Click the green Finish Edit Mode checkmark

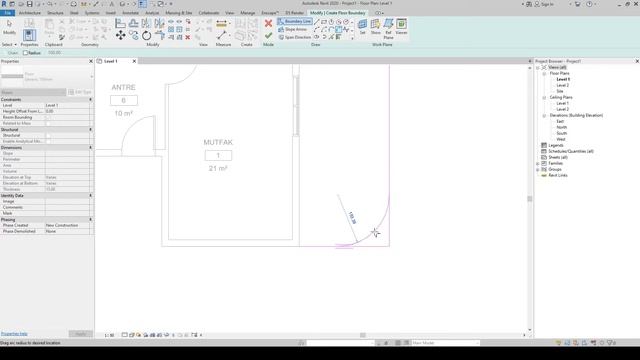tap(268, 36)
